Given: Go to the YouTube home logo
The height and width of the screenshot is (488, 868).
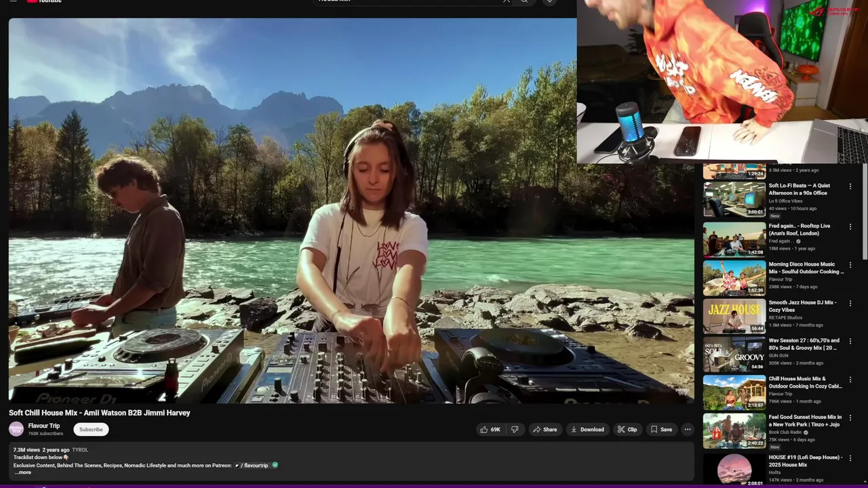Looking at the screenshot, I should [43, 1].
